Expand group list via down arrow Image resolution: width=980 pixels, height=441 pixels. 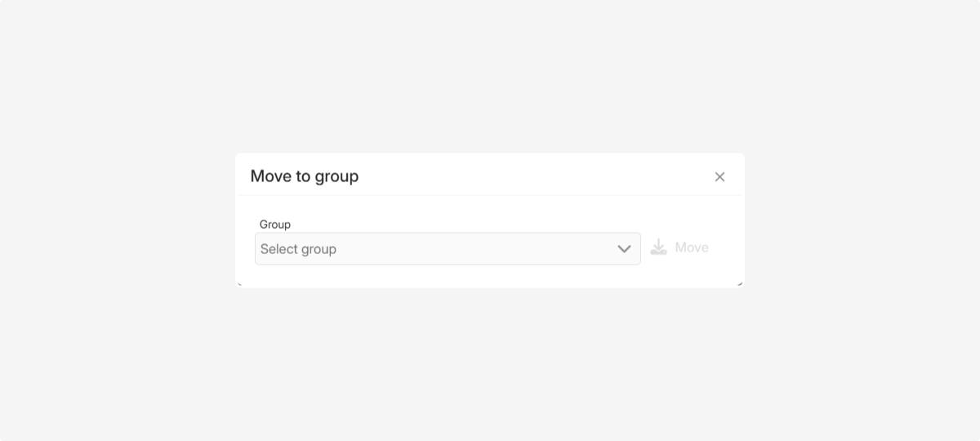click(x=624, y=249)
